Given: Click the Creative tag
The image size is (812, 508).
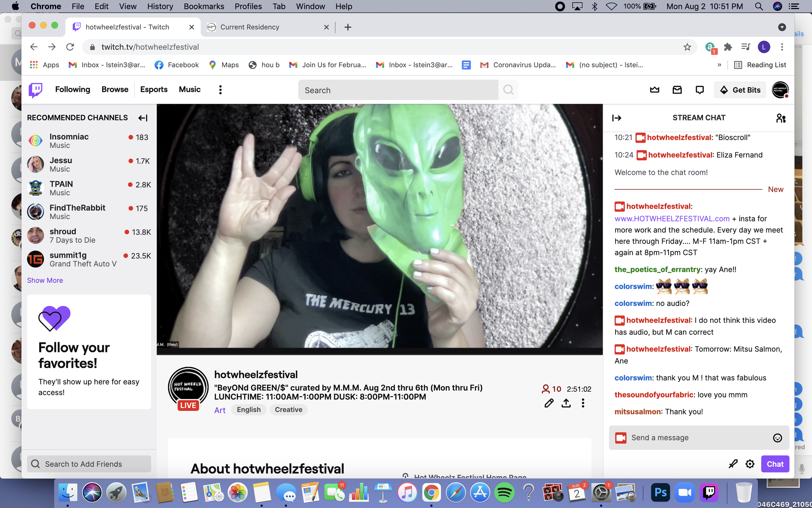Looking at the screenshot, I should pos(288,410).
